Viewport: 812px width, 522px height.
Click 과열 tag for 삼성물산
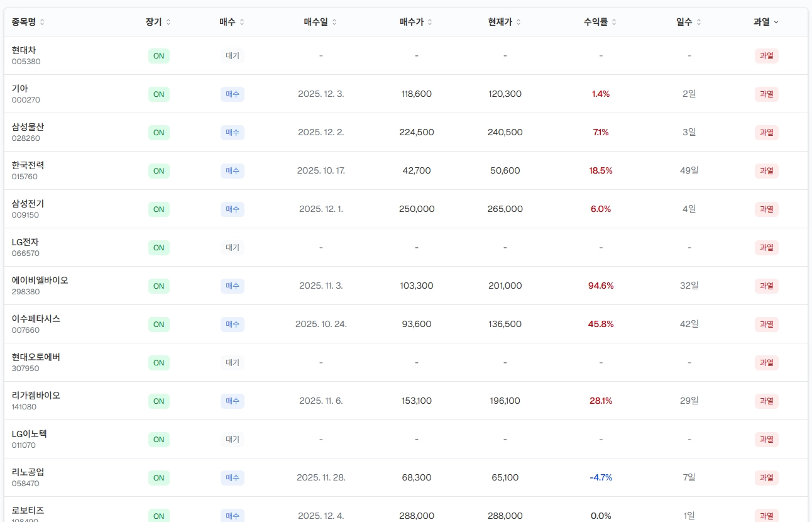[766, 133]
